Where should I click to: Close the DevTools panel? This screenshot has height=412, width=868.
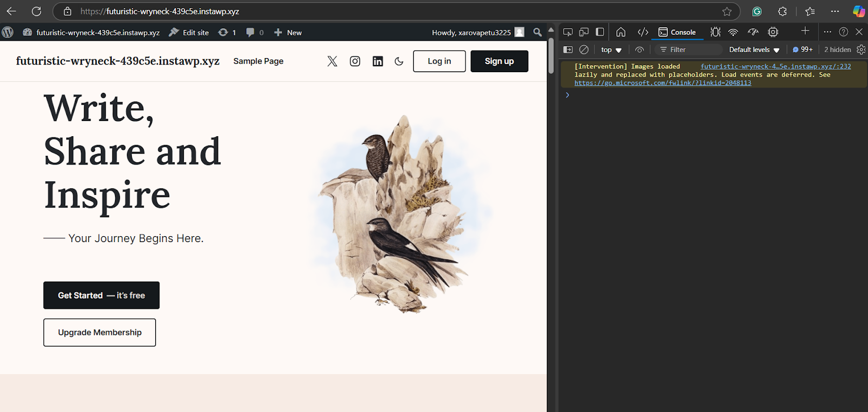point(859,32)
